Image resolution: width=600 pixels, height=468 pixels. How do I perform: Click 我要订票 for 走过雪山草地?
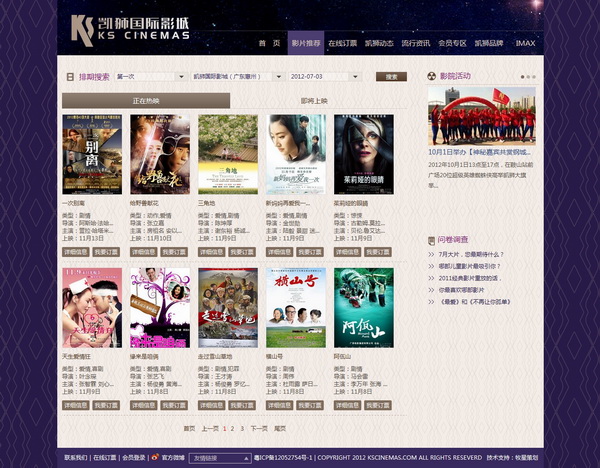tap(242, 405)
